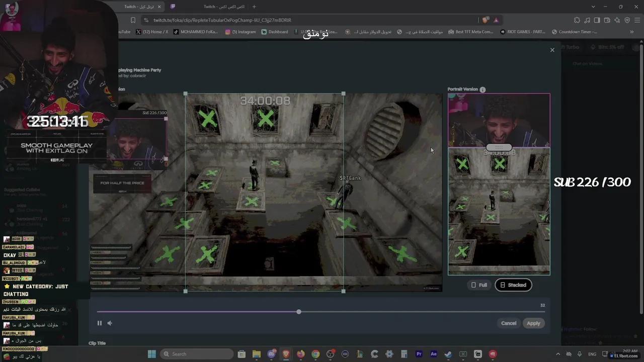Open the Dashboard bookmark
The image size is (644, 362).
(275, 32)
